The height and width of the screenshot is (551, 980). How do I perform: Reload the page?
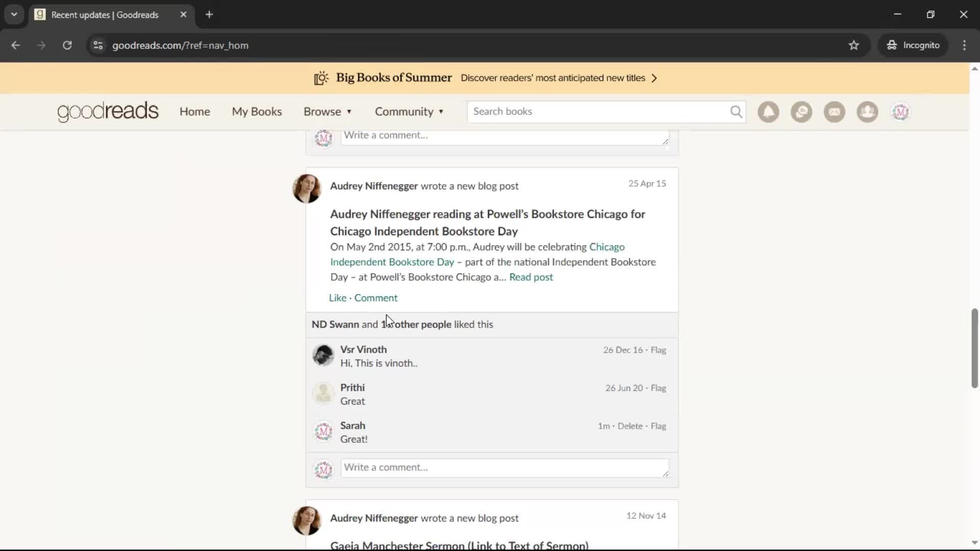[x=67, y=45]
